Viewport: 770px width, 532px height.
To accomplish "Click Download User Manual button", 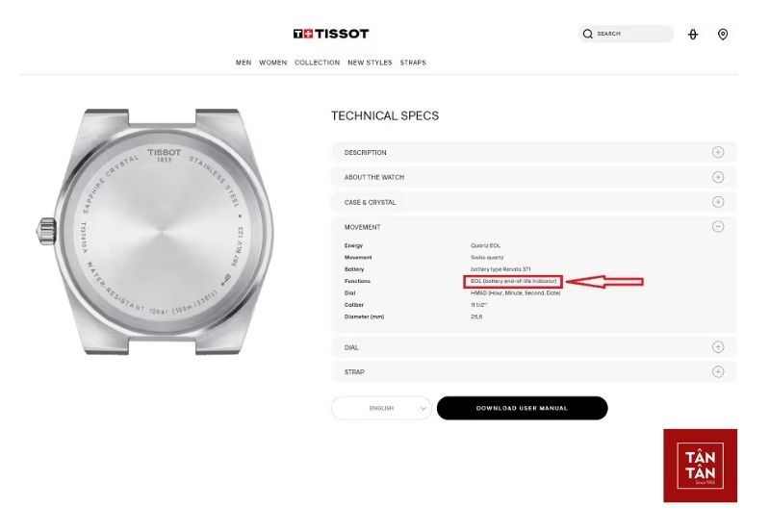I will 522,408.
